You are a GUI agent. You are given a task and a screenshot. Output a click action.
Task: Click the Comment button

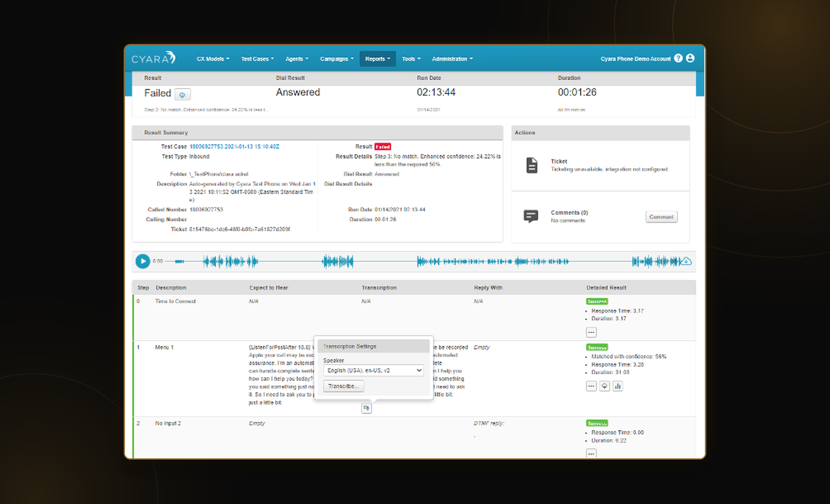click(661, 217)
